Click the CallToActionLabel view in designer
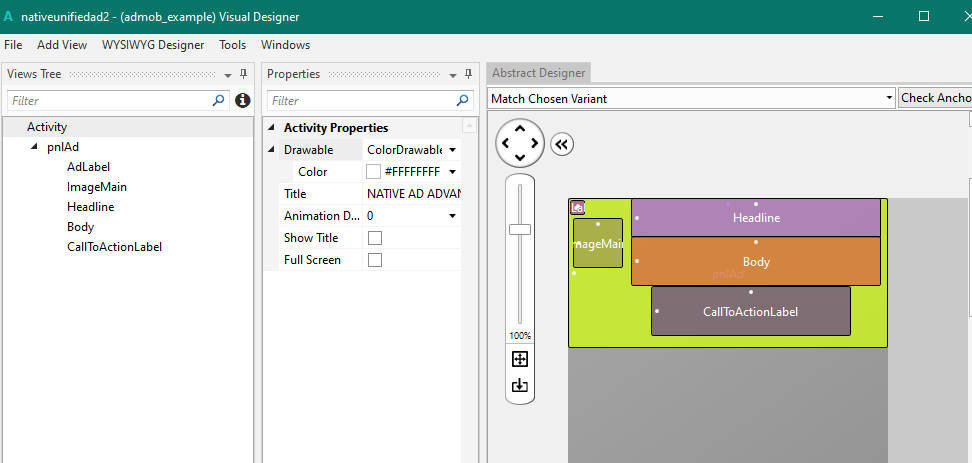This screenshot has height=463, width=972. [x=750, y=311]
